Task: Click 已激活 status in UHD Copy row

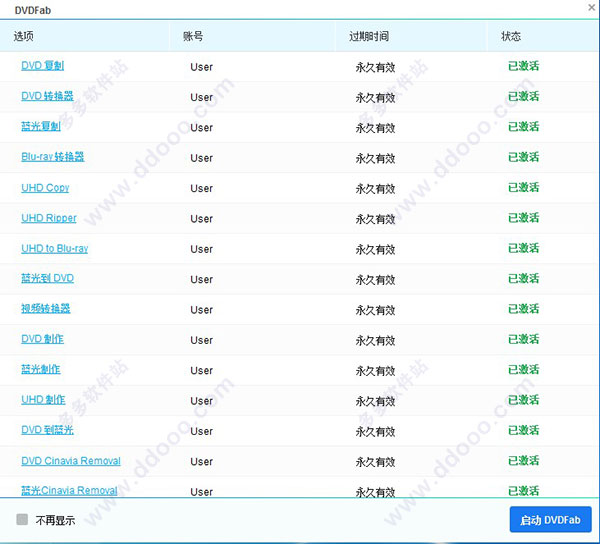Action: tap(523, 187)
